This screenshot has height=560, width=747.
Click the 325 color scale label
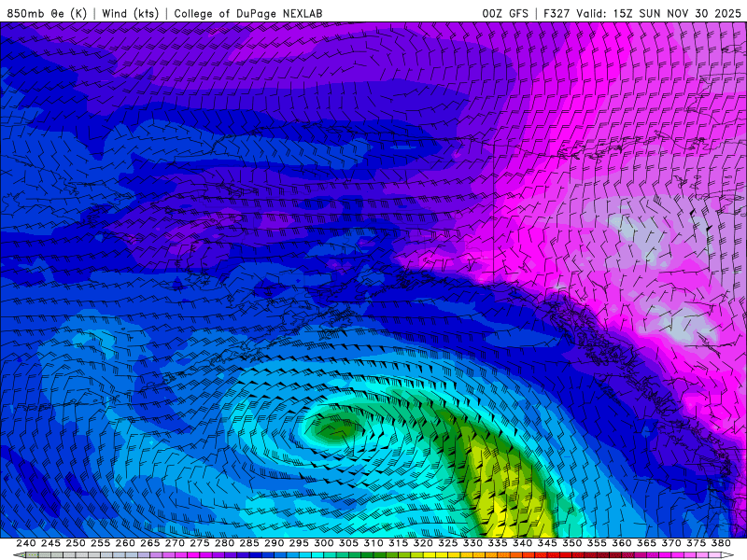(448, 543)
